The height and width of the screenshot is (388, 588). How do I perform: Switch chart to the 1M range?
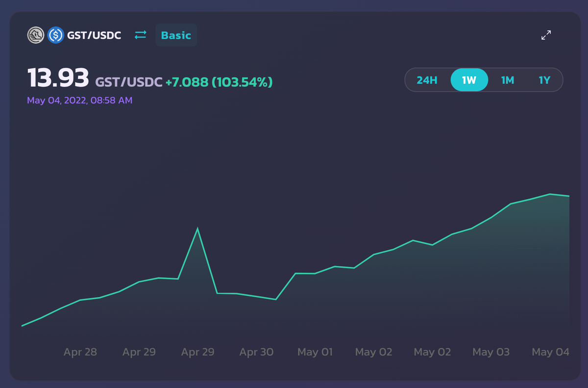507,80
